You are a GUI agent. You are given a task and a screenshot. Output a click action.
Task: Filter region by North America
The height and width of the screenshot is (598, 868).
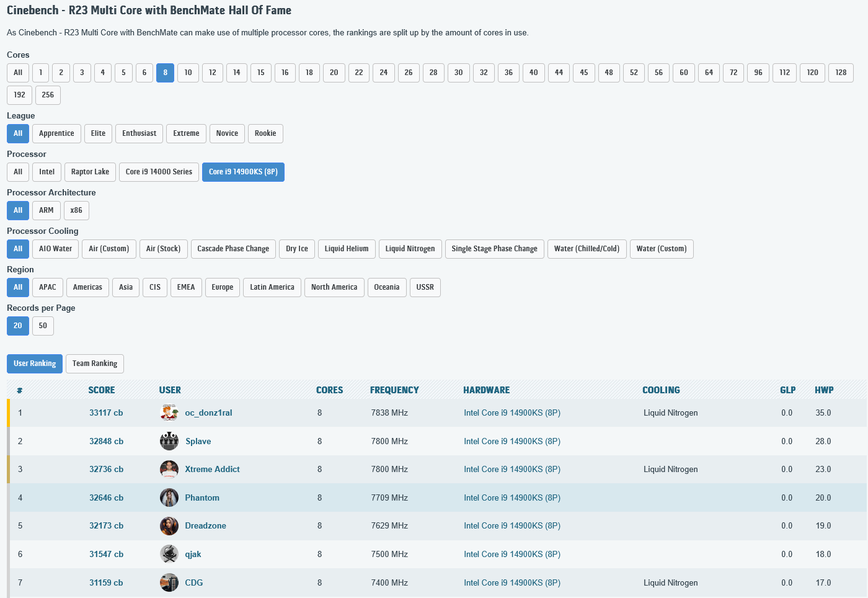(334, 287)
